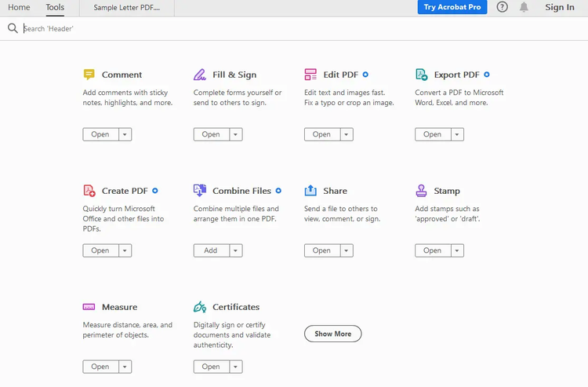
Task: Expand the Comment Open dropdown arrow
Action: click(125, 134)
